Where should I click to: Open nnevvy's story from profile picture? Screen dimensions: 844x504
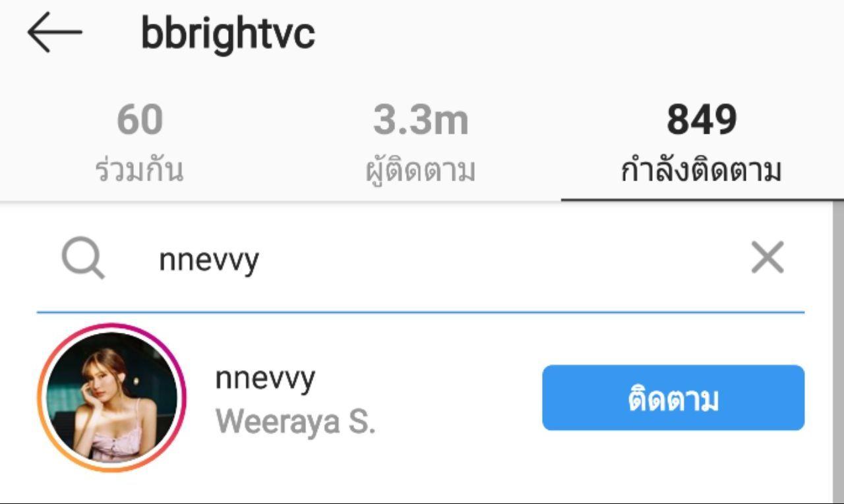[x=111, y=397]
